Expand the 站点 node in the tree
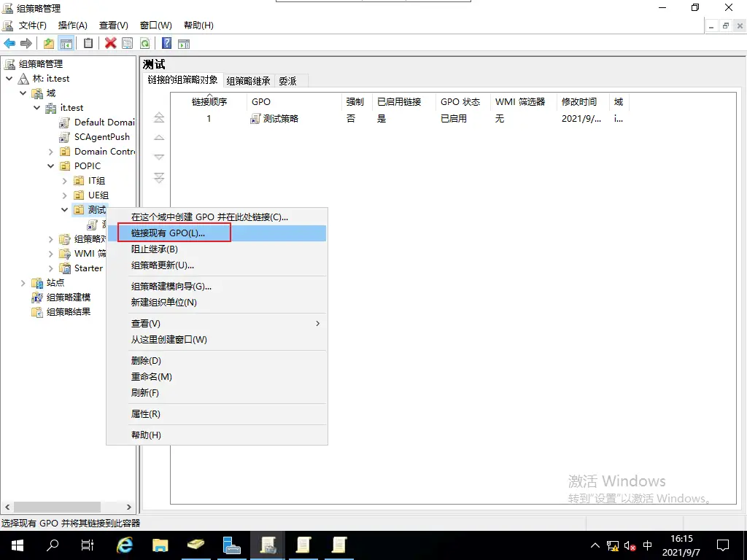 pyautogui.click(x=22, y=282)
